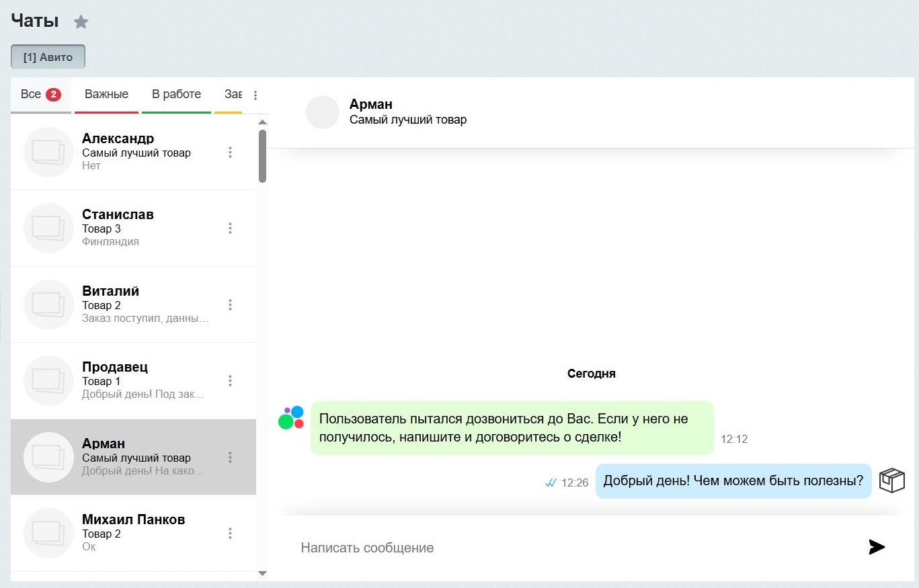The image size is (919, 588).
Task: Open options menu for Александр chat
Action: click(x=230, y=153)
